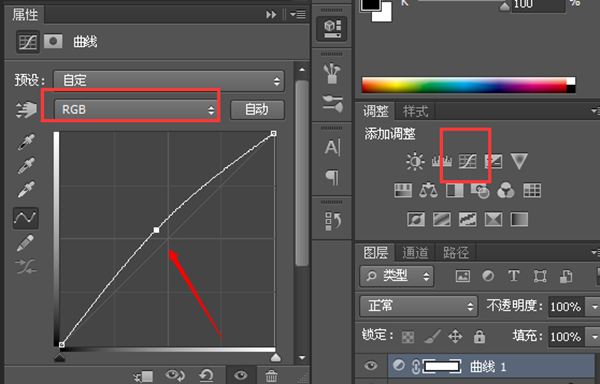600x384 pixels.
Task: Toggle visibility of Curves 1 layer
Action: coord(370,366)
